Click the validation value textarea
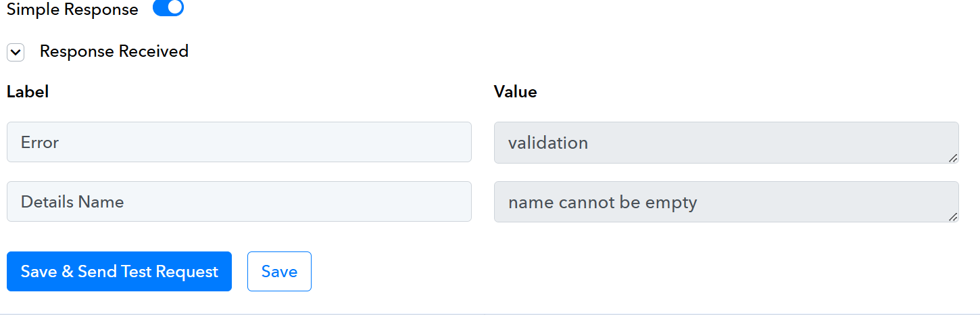The image size is (980, 315). click(x=725, y=142)
